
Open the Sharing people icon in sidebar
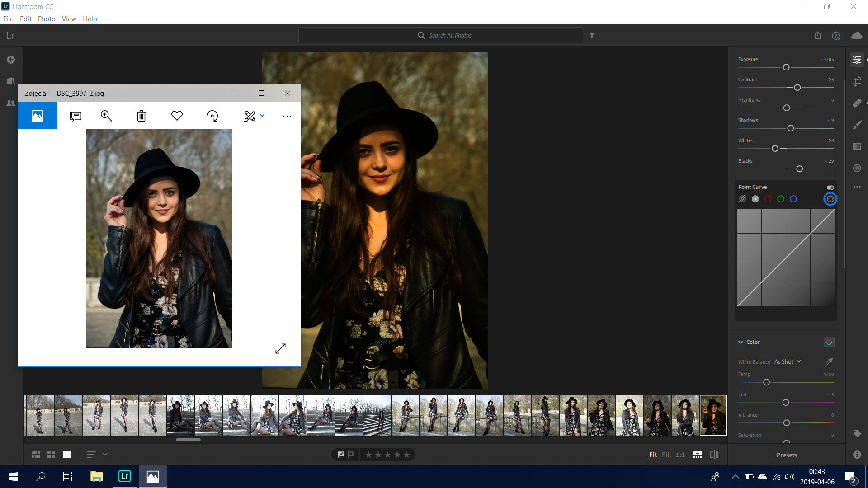11,103
